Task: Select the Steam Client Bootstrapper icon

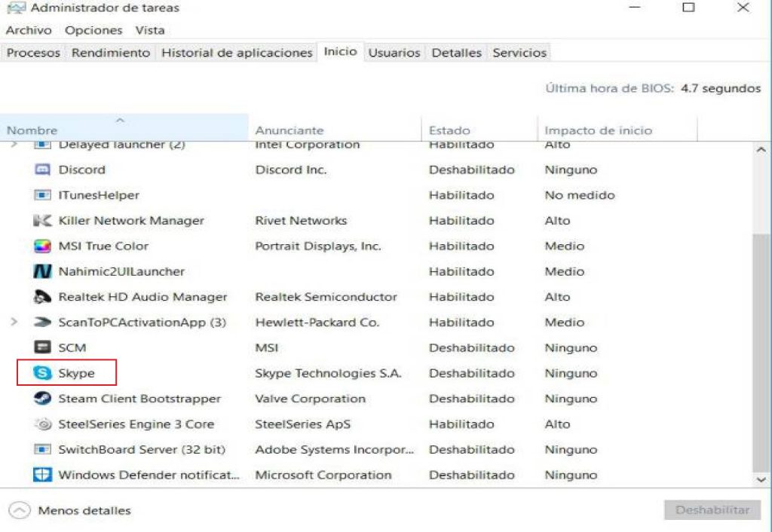Action: coord(42,399)
